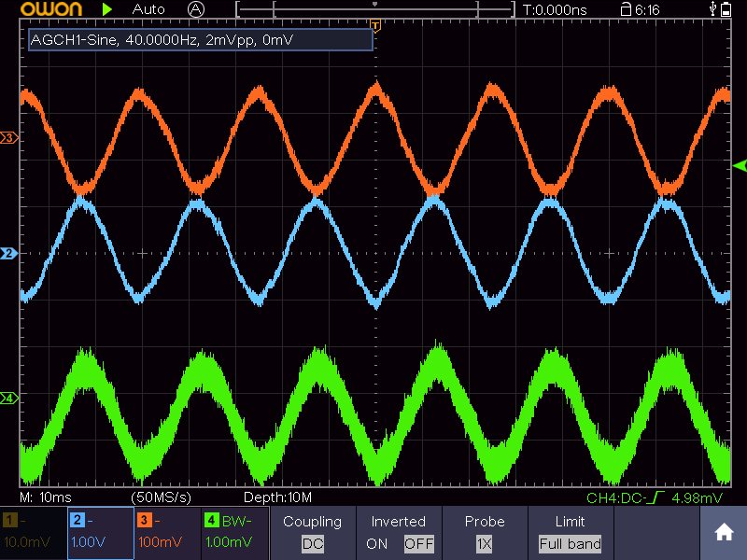Select the Full band limit value
Viewport: 747px width, 560px height.
(571, 544)
